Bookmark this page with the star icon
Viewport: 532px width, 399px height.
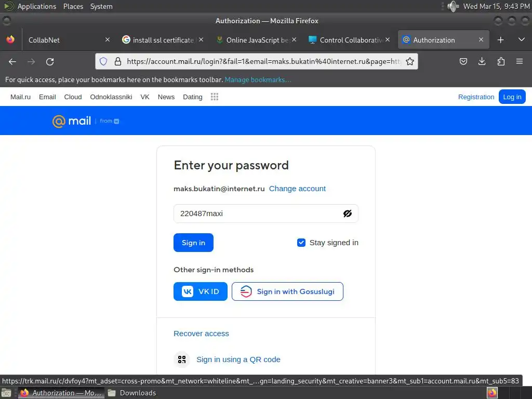[x=410, y=61]
